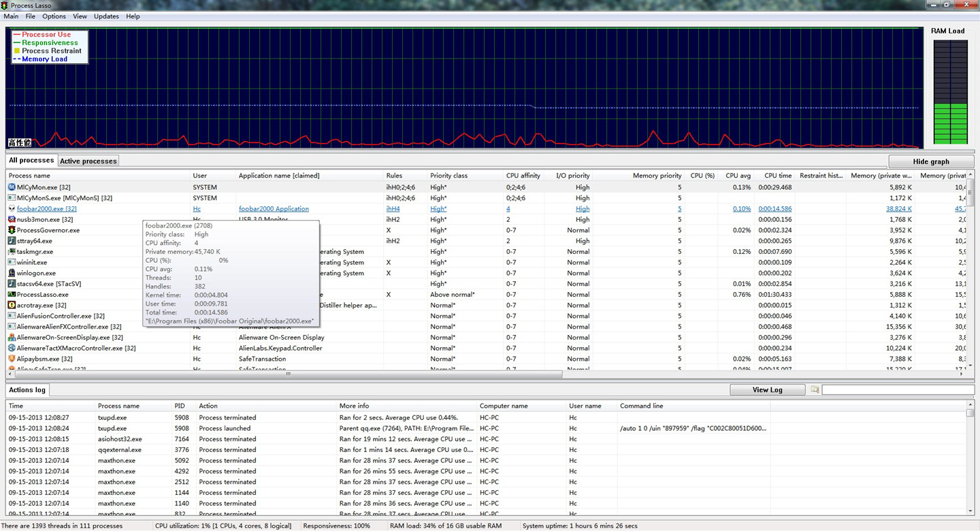Screen dimensions: 980x531
Task: Click the foobar2000 Application name link
Action: click(274, 209)
